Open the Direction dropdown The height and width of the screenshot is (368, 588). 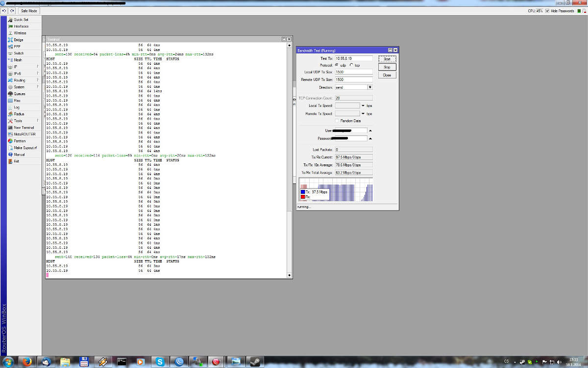click(370, 87)
